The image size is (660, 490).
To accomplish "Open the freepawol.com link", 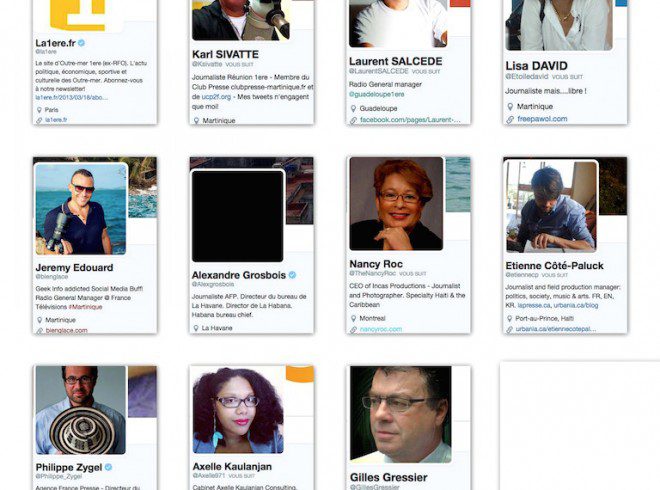I will click(x=542, y=119).
